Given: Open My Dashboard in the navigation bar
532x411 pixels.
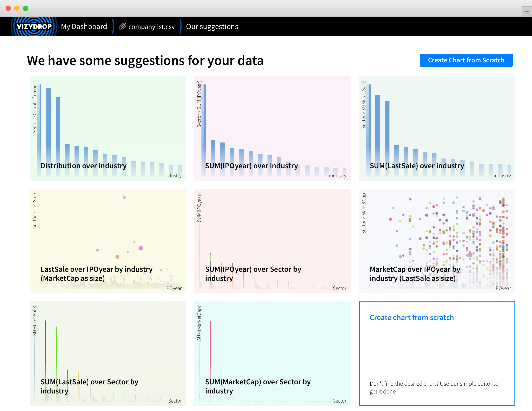Looking at the screenshot, I should coord(84,26).
